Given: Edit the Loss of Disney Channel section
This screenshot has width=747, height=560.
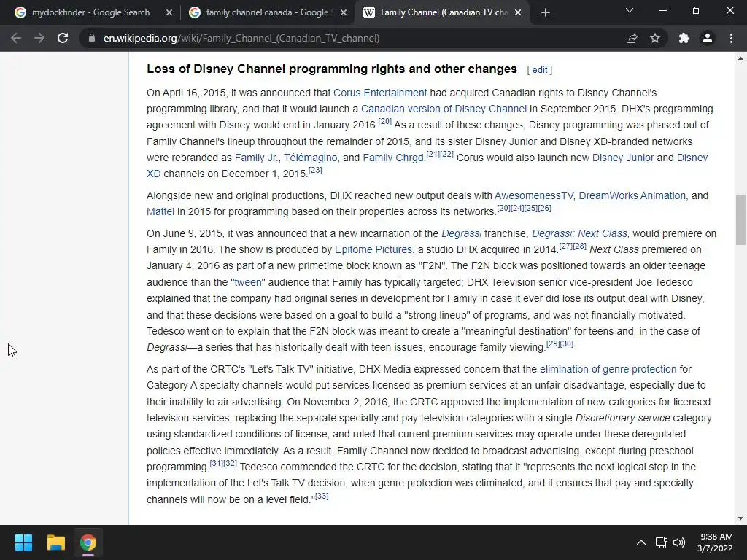Looking at the screenshot, I should [539, 69].
